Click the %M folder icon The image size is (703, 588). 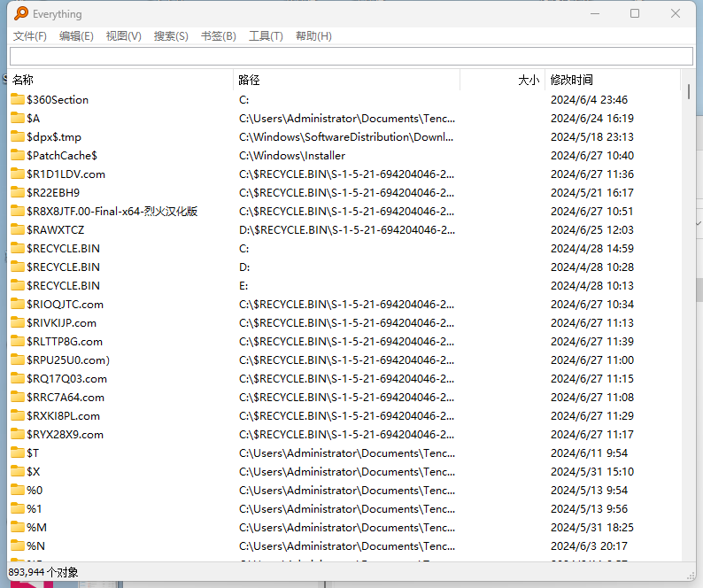pos(17,527)
